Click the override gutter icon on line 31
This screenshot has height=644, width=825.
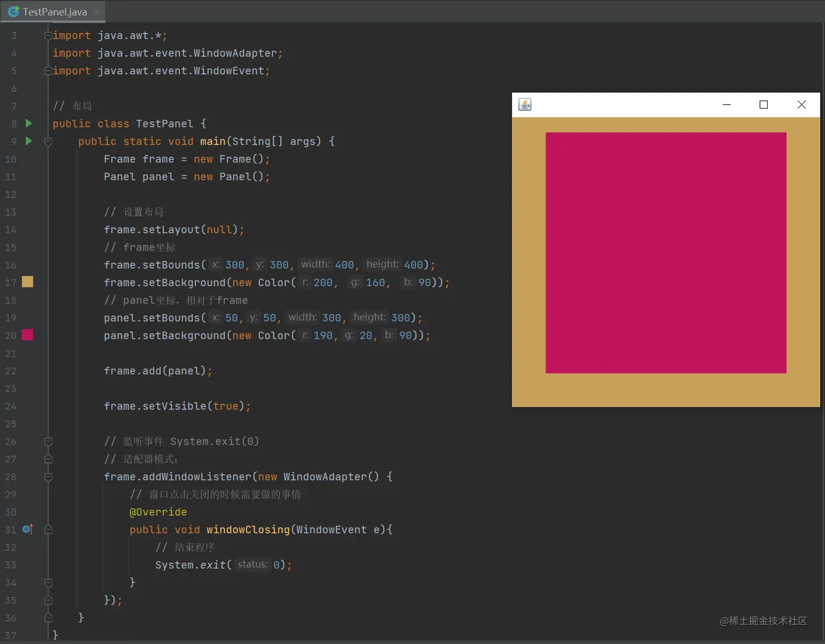pyautogui.click(x=28, y=529)
